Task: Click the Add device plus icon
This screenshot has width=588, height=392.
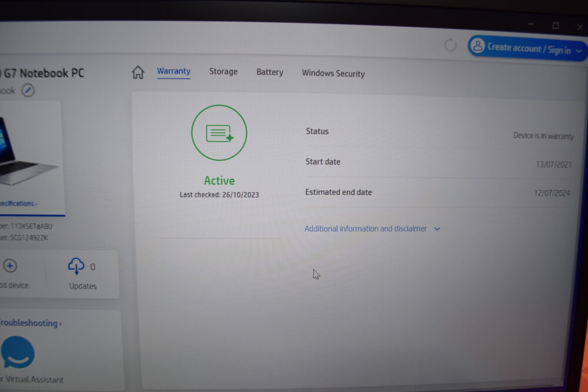Action: point(10,266)
